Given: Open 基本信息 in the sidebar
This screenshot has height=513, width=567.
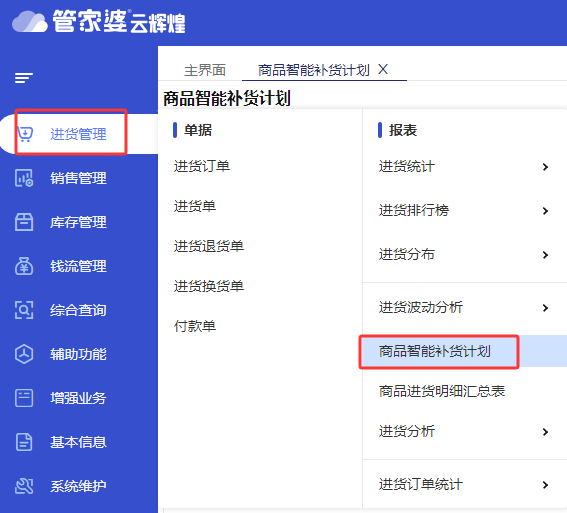Looking at the screenshot, I should (78, 442).
